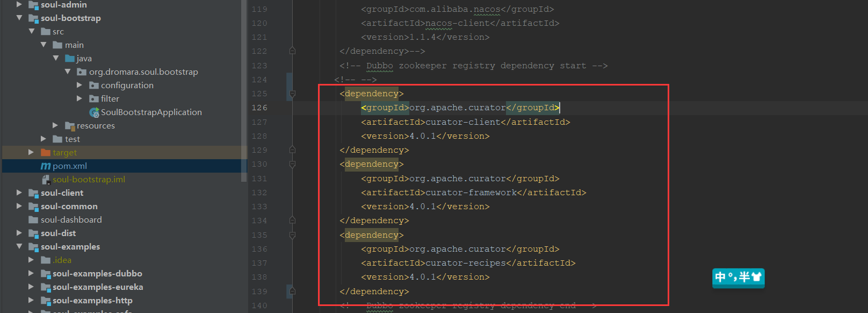
Task: Click version 4.0.1 at line 138
Action: tap(425, 277)
